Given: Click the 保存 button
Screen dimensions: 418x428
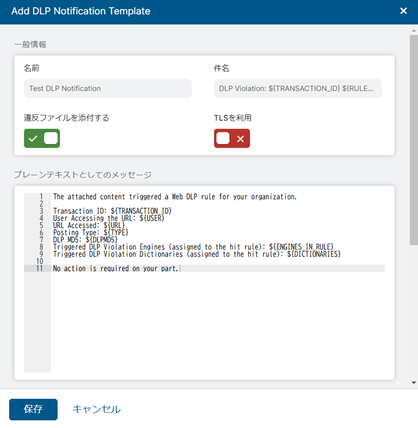Looking at the screenshot, I should 33,409.
